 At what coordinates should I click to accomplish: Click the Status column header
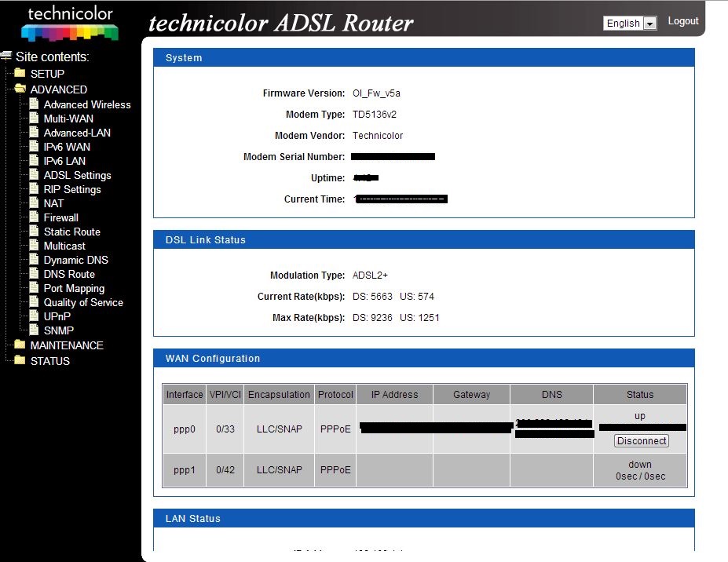tap(640, 395)
